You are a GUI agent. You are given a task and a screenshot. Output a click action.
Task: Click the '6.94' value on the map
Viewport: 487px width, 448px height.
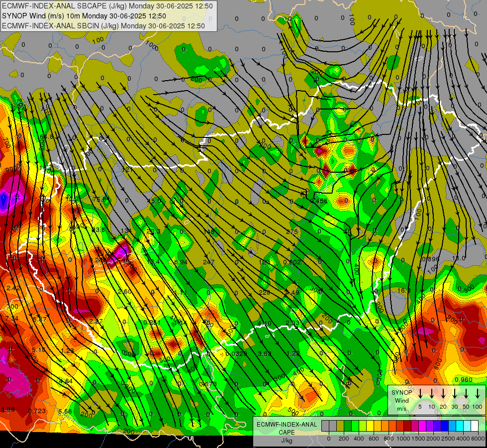point(181,262)
